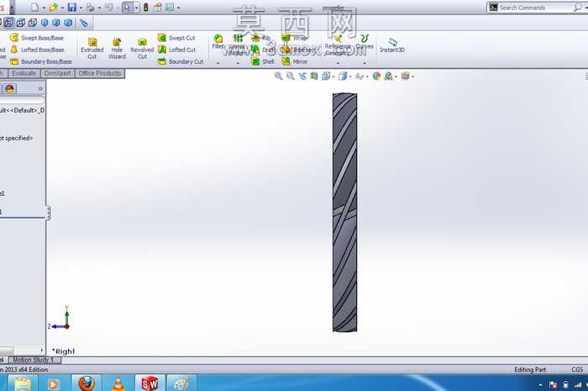Expand the Linear Pattern dropdown arrow
The height and width of the screenshot is (391, 588).
[238, 63]
